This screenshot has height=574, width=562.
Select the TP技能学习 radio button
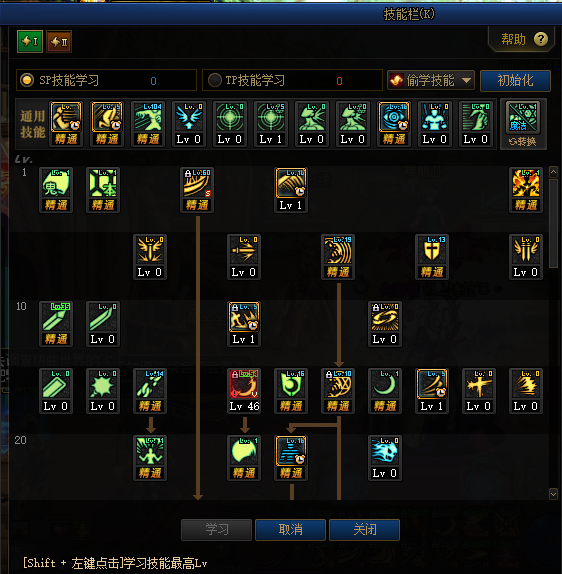pyautogui.click(x=215, y=80)
